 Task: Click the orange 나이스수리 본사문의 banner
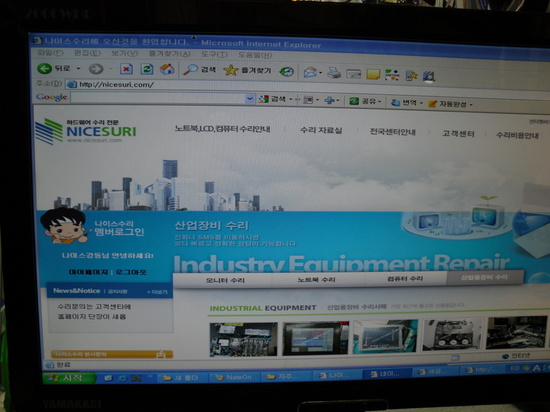[x=112, y=354]
